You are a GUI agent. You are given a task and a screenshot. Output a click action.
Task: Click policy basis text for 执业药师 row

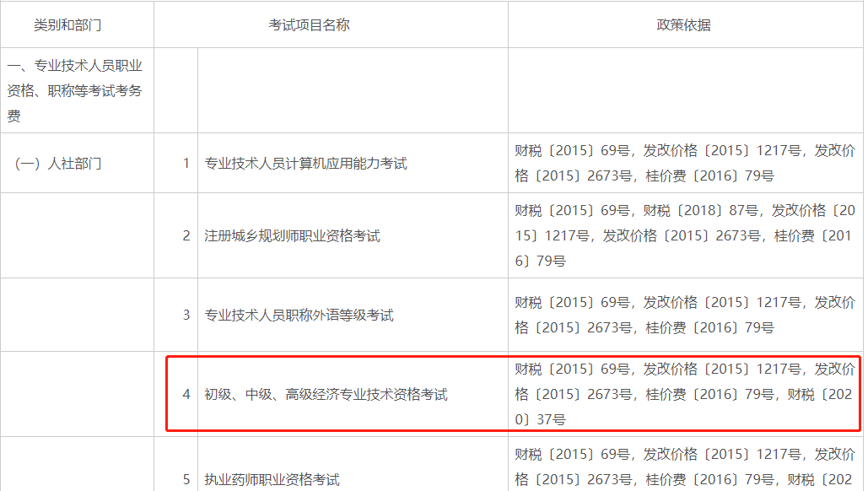[x=684, y=468]
